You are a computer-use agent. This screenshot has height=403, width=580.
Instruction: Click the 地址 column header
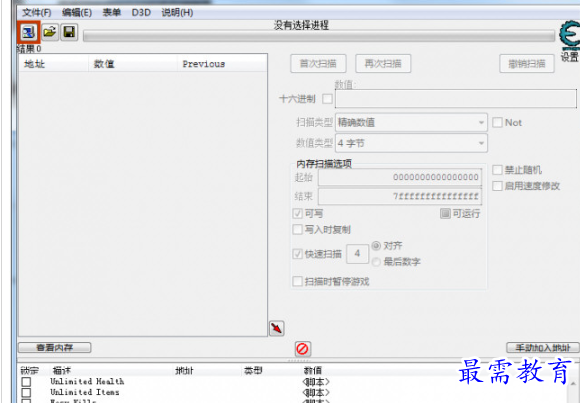pos(53,64)
